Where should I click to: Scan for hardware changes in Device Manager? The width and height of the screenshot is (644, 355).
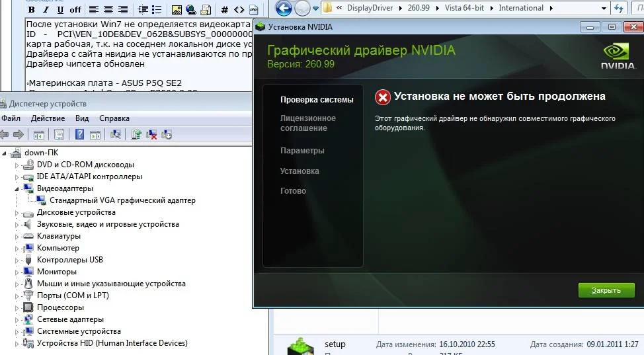(116, 134)
